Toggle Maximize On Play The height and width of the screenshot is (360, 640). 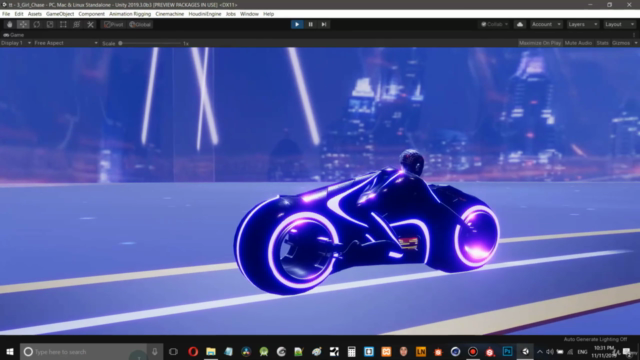pos(540,43)
